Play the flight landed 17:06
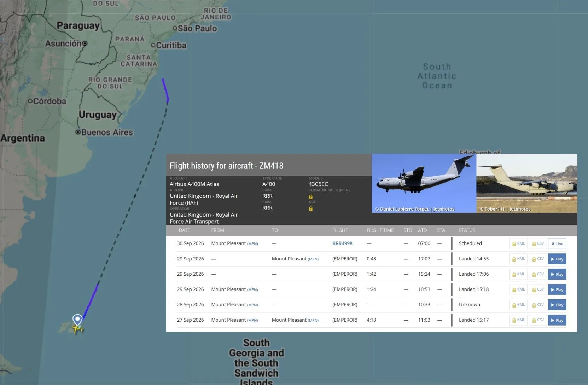This screenshot has height=385, width=588. pyautogui.click(x=557, y=274)
